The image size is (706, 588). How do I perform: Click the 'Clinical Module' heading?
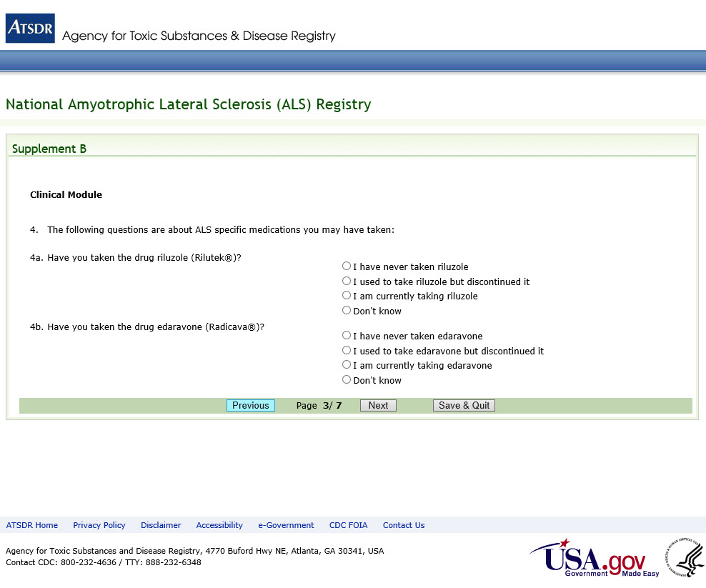66,194
